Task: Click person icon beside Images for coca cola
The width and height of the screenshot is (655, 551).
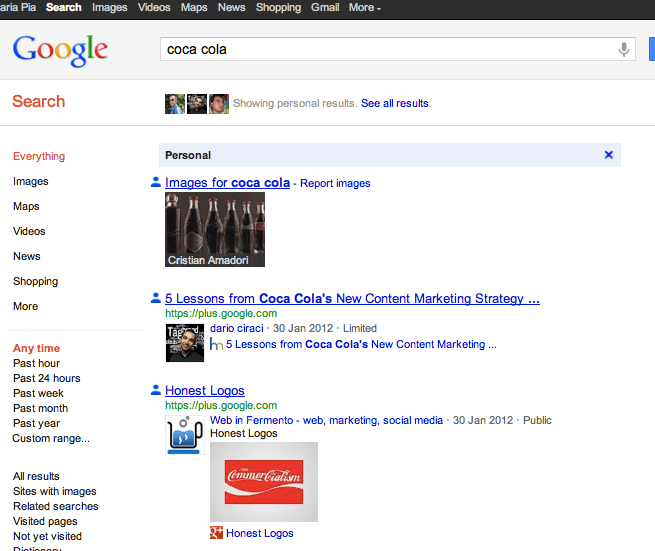Action: click(156, 182)
